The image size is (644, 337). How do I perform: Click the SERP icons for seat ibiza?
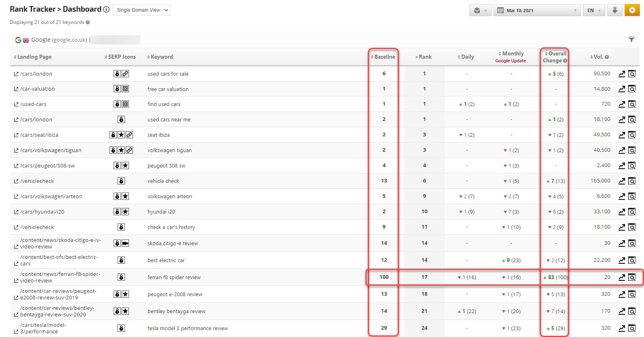coord(121,135)
